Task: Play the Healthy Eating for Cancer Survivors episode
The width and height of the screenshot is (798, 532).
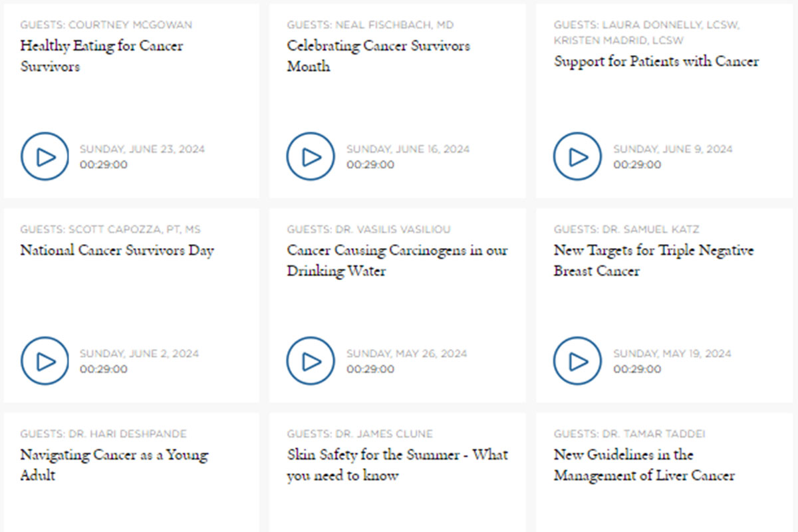Action: coord(45,157)
